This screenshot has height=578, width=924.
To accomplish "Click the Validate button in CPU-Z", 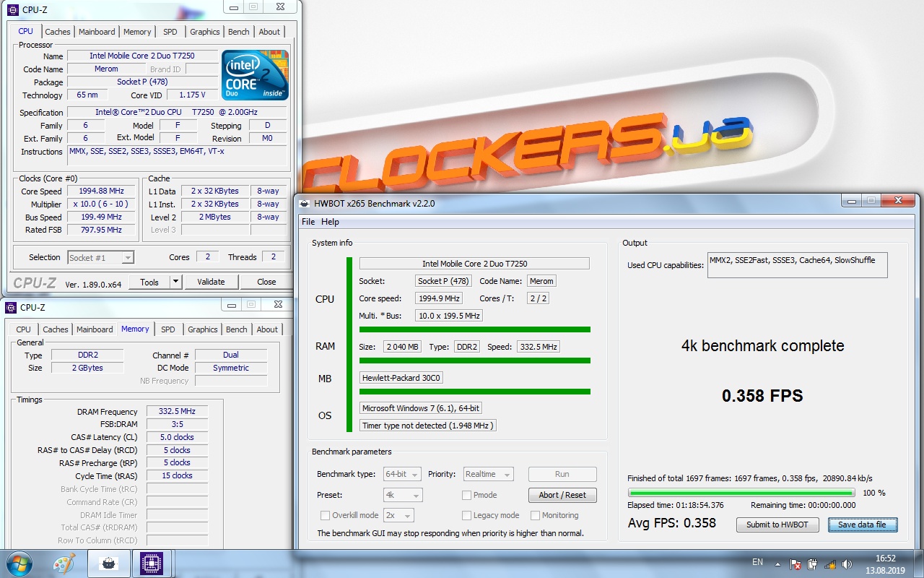I will [x=211, y=282].
